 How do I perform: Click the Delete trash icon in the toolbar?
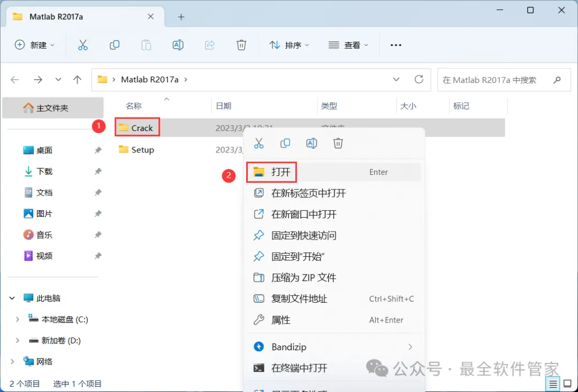coord(241,45)
